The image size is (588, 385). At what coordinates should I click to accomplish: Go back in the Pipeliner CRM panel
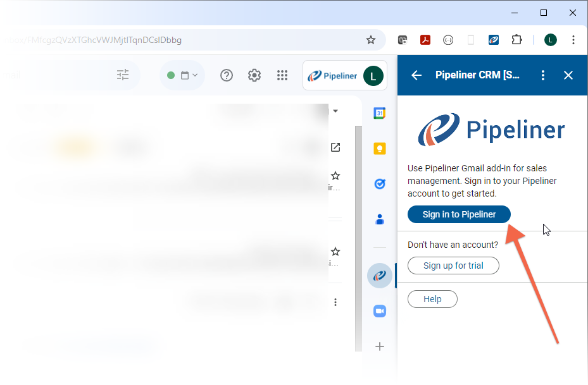(416, 75)
